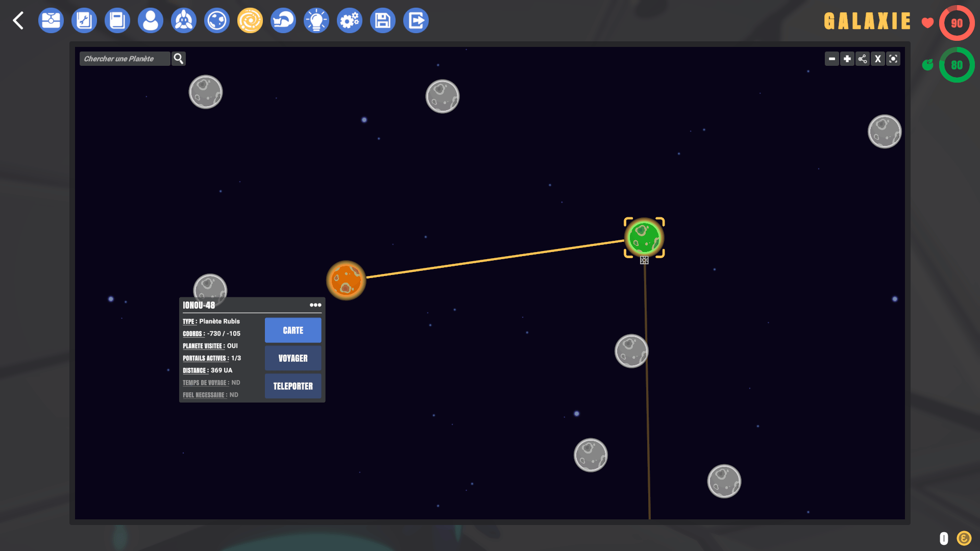Open the lightbulb hints icon
The image size is (980, 551).
pyautogui.click(x=316, y=21)
